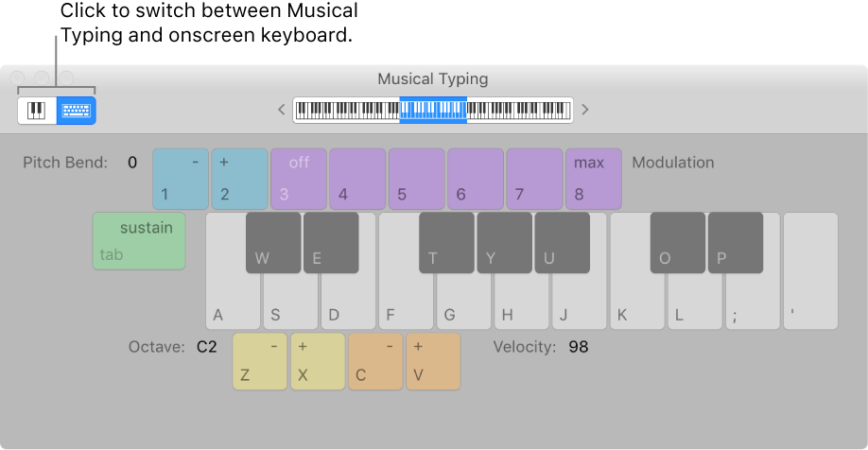Screen dimensions: 868x450
Task: Play the black key labeled U
Action: pyautogui.click(x=562, y=243)
